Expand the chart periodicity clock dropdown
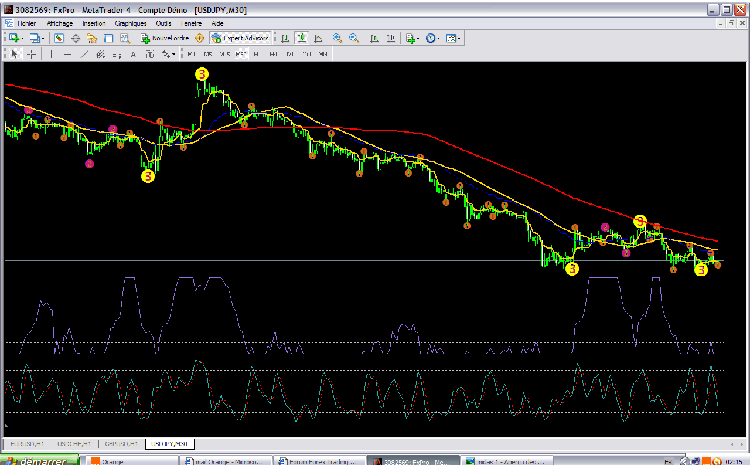750x465 pixels. click(440, 38)
